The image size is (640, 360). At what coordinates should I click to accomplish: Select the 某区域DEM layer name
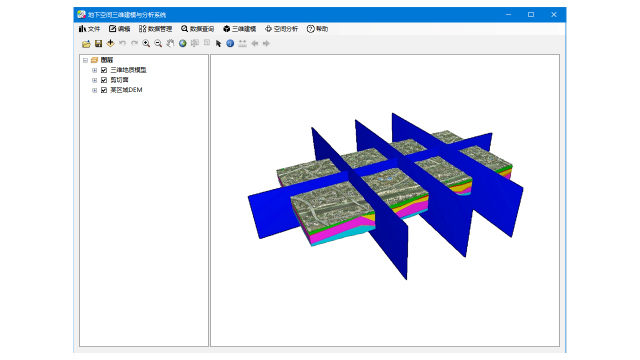(x=127, y=90)
